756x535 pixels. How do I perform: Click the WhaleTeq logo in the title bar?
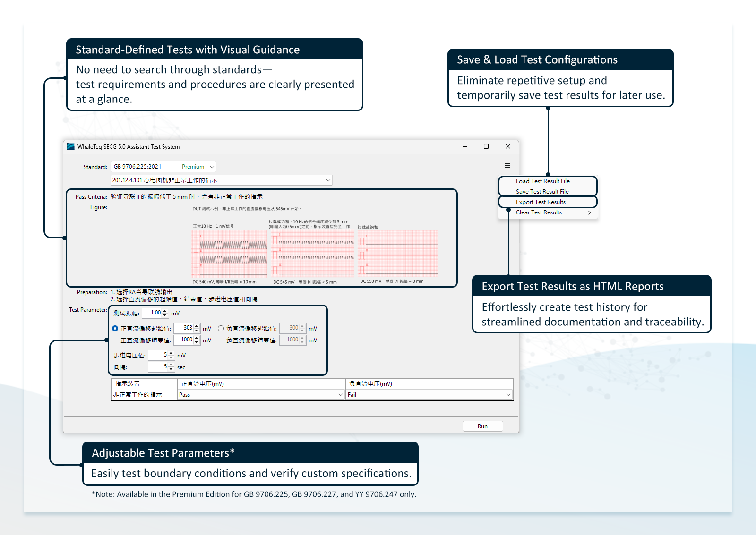pyautogui.click(x=71, y=146)
